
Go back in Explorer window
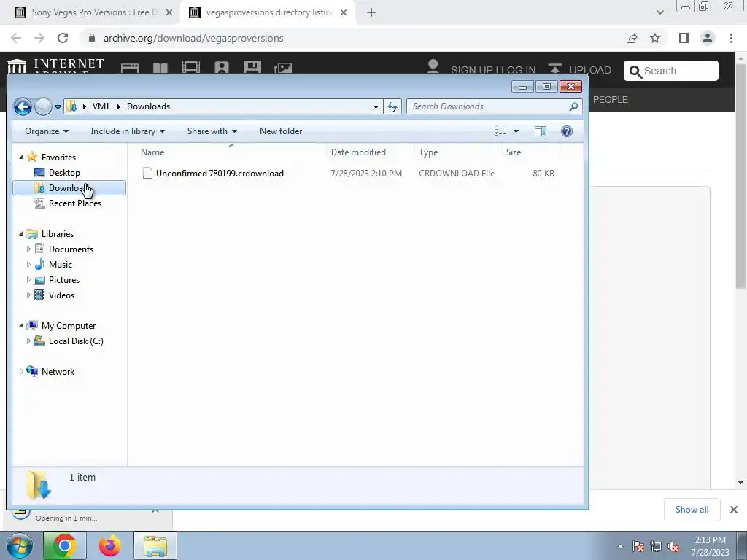point(23,106)
